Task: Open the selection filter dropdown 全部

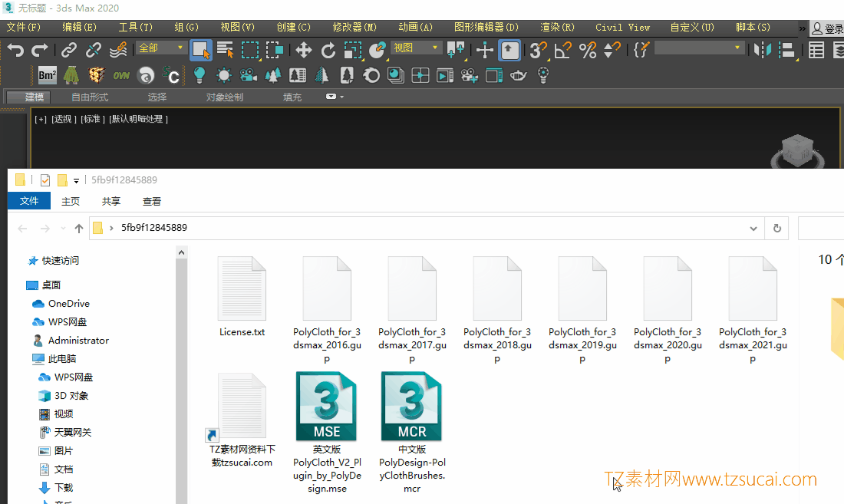Action: (161, 48)
